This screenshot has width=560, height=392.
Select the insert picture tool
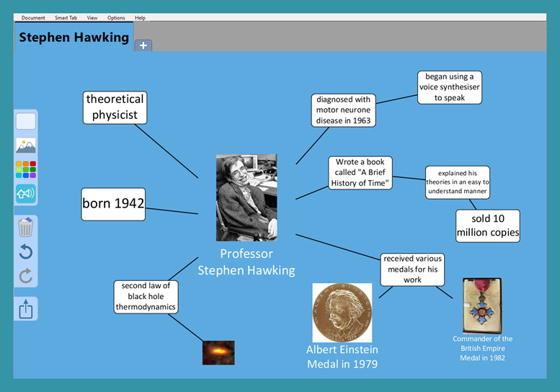(x=25, y=146)
